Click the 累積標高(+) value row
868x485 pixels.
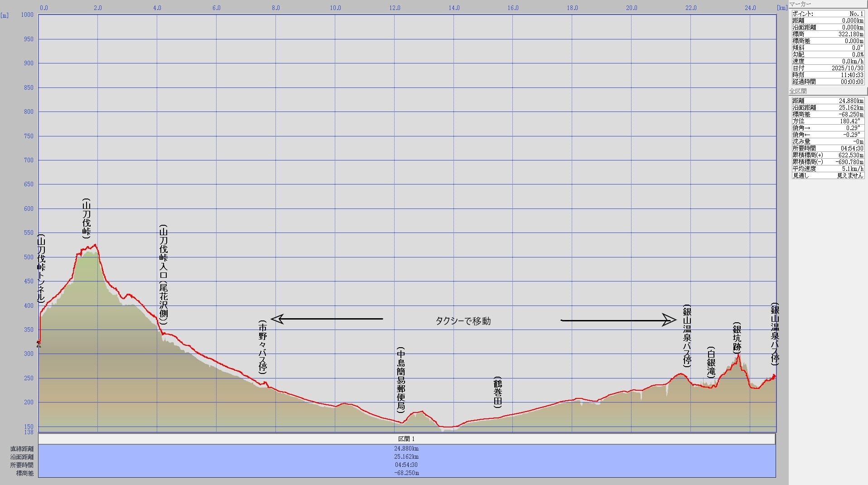(x=828, y=155)
